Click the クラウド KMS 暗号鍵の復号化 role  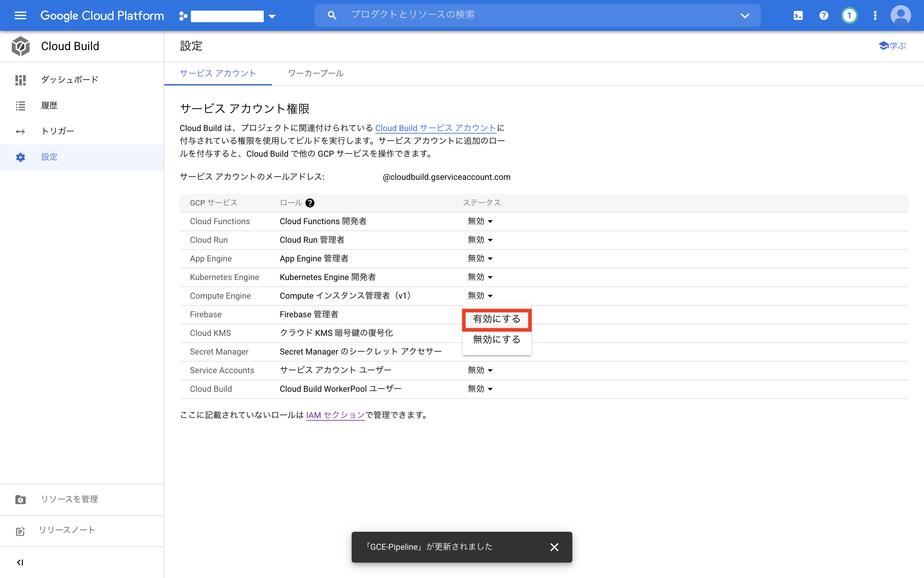pos(336,333)
